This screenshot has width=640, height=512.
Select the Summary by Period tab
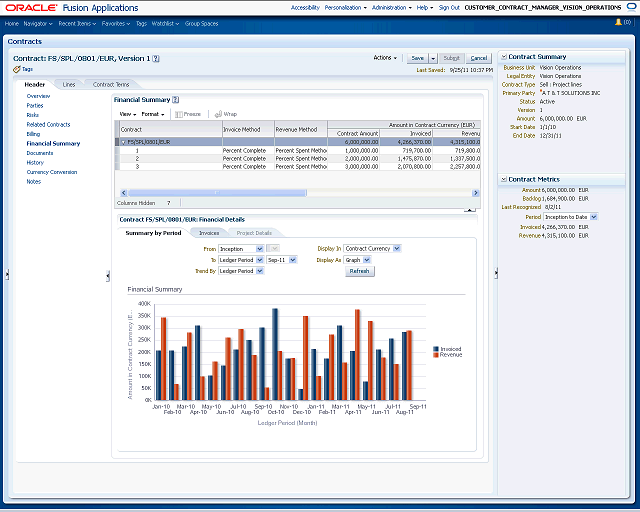153,233
